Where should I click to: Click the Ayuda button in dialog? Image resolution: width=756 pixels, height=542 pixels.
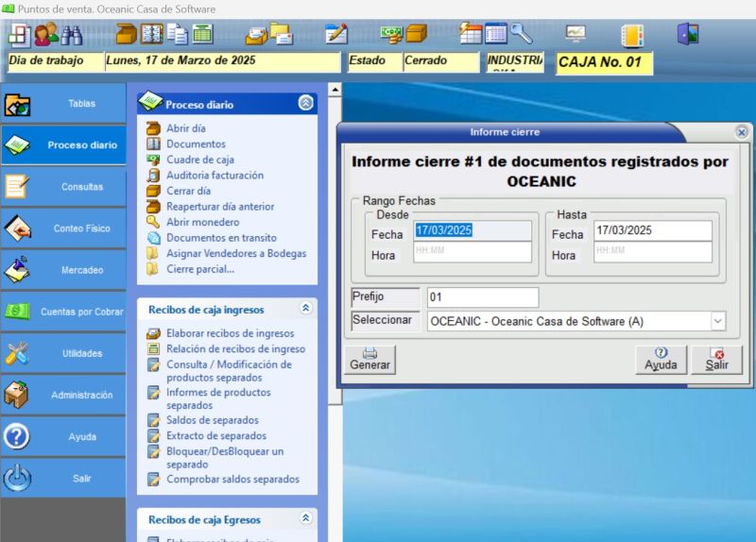point(661,359)
